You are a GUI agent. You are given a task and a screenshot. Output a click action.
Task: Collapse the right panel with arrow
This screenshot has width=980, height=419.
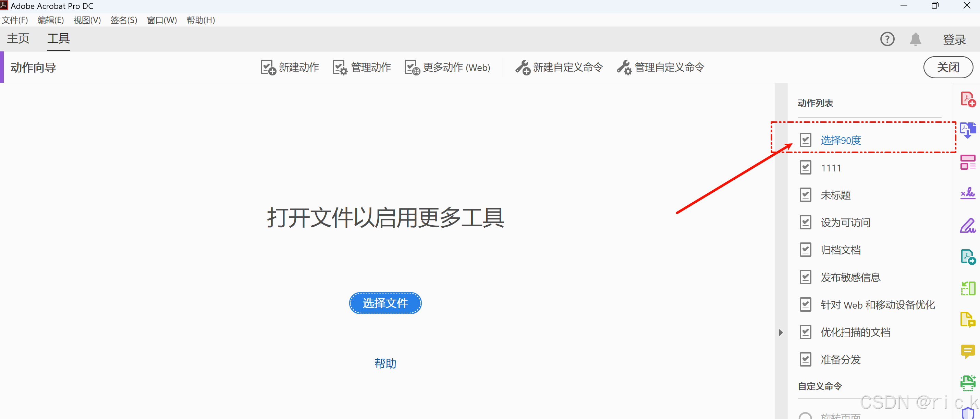[781, 332]
